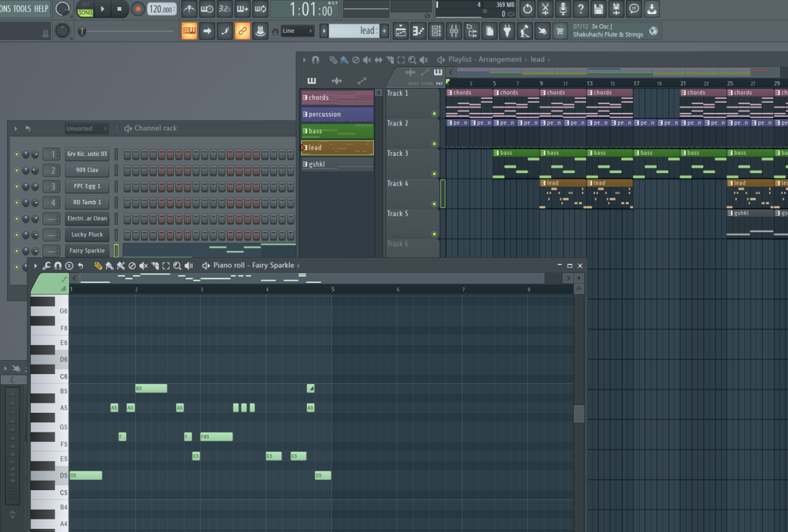This screenshot has width=788, height=532.
Task: Select the Mute tool in the Piano roll
Action: (143, 266)
